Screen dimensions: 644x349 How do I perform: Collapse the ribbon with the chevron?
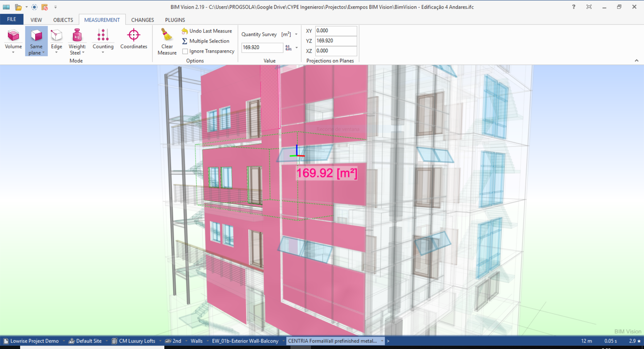[636, 60]
